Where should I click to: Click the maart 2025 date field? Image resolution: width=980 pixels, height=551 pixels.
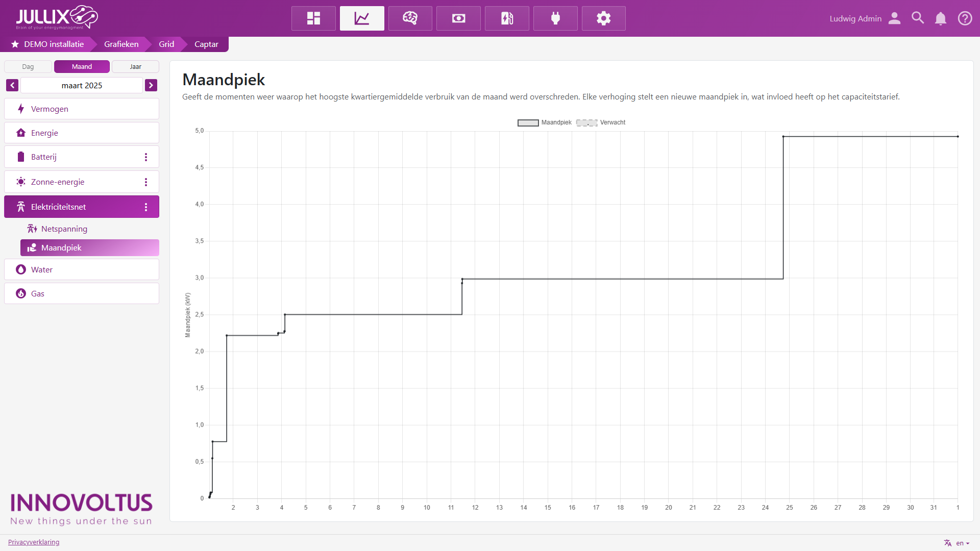[82, 85]
